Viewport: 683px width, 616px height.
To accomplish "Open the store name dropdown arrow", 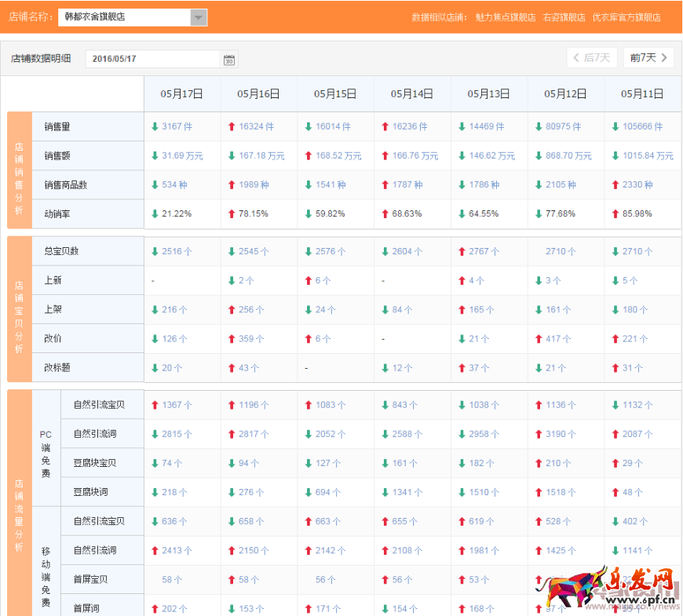I will (x=199, y=17).
